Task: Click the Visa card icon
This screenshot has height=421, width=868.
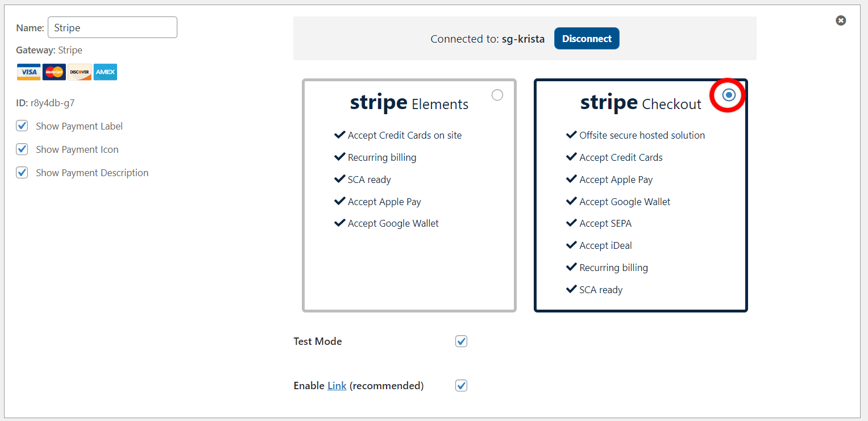Action: (x=28, y=72)
